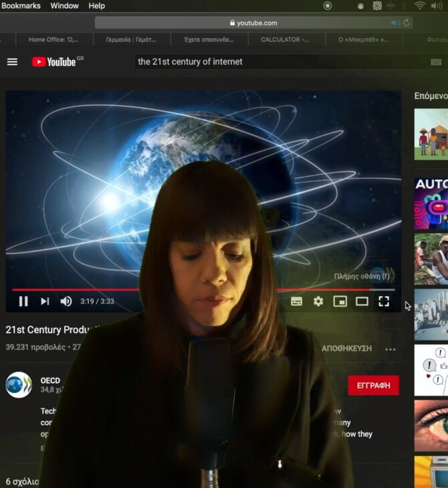Open the Help menu

(x=96, y=5)
